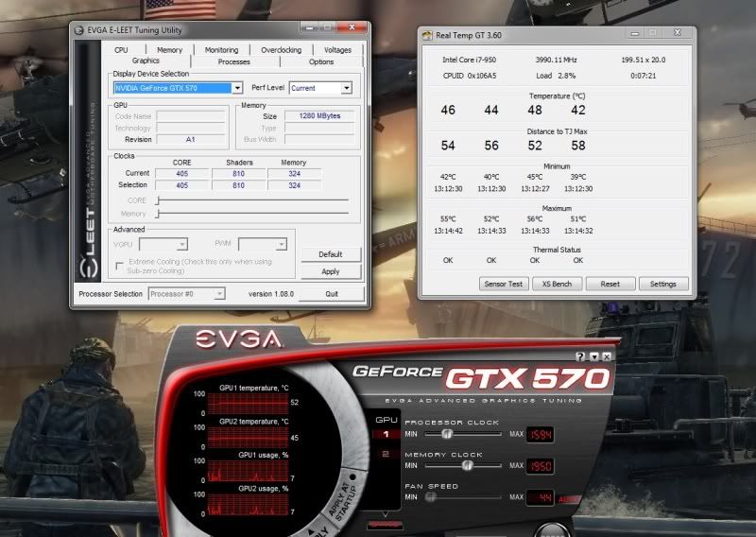Click the version 1.08.0 label
This screenshot has height=537, width=756.
(271, 294)
